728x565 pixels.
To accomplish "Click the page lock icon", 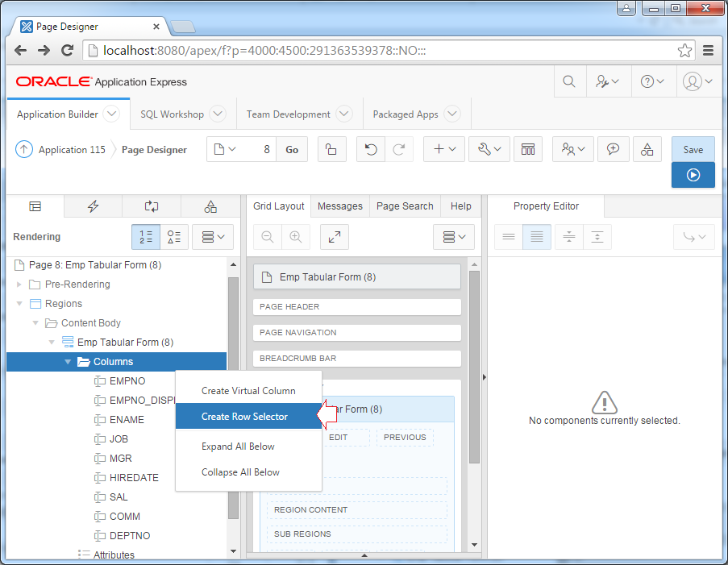I will pyautogui.click(x=331, y=149).
